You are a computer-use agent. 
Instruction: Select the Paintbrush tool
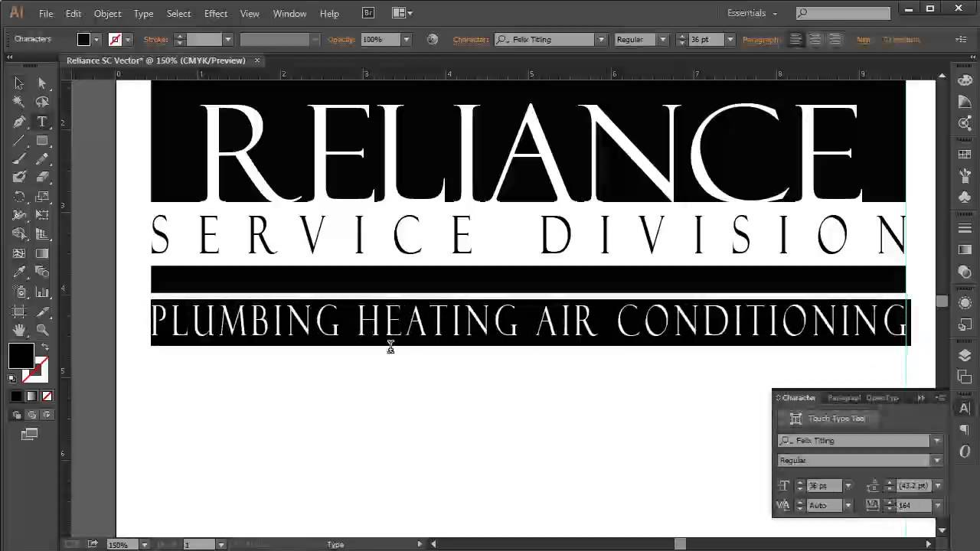coord(19,159)
